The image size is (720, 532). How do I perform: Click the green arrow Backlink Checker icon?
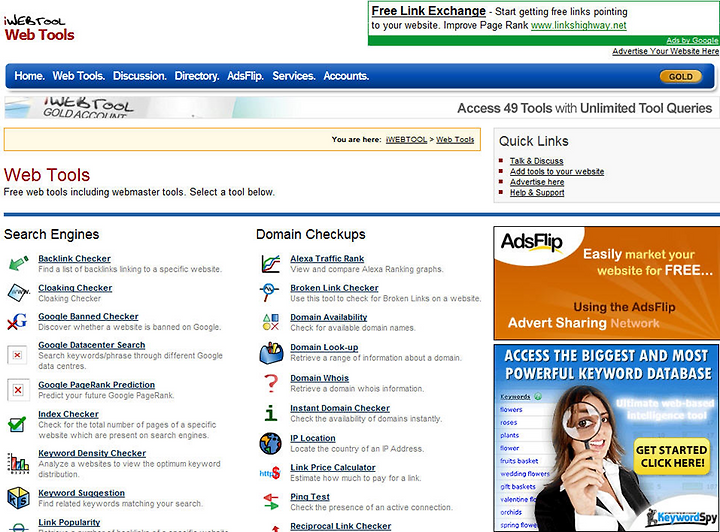point(18,263)
